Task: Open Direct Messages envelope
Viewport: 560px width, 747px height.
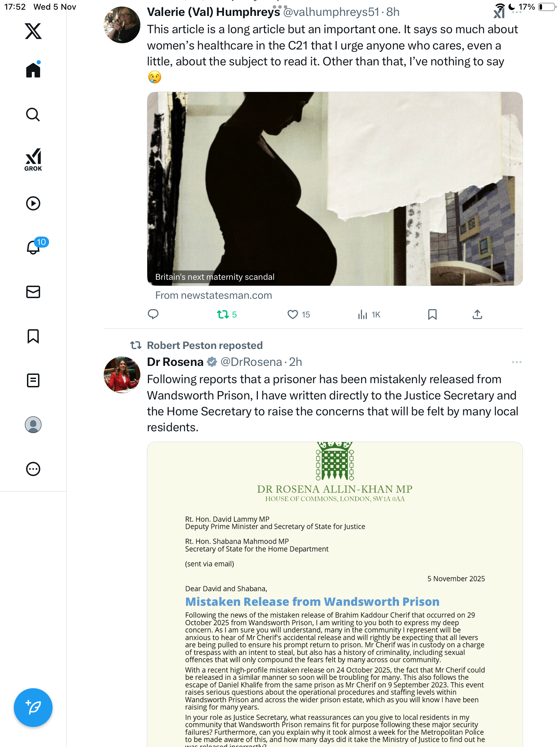Action: pos(33,292)
